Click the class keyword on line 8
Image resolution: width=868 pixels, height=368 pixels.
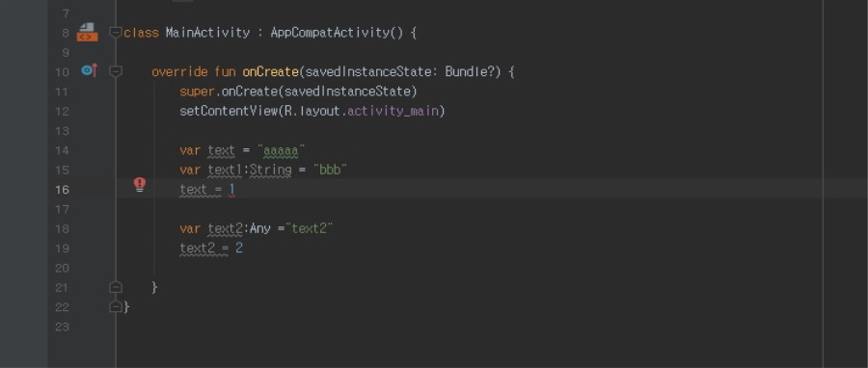141,33
